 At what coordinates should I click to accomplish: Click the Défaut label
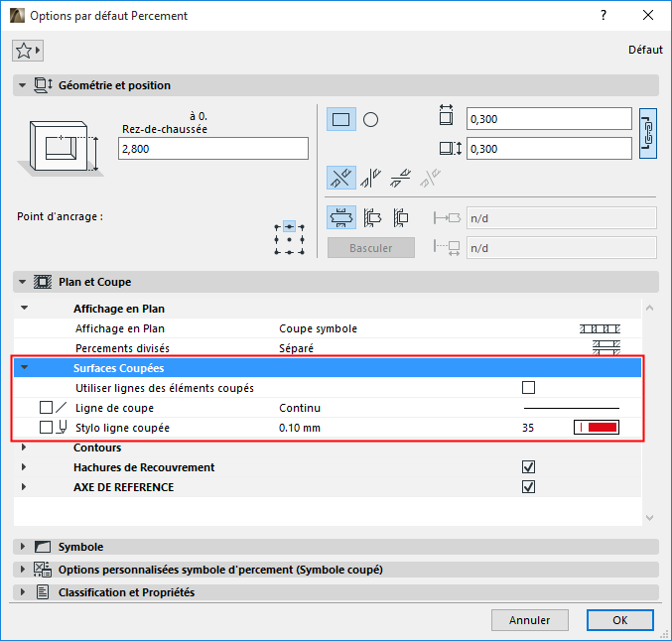coord(645,50)
